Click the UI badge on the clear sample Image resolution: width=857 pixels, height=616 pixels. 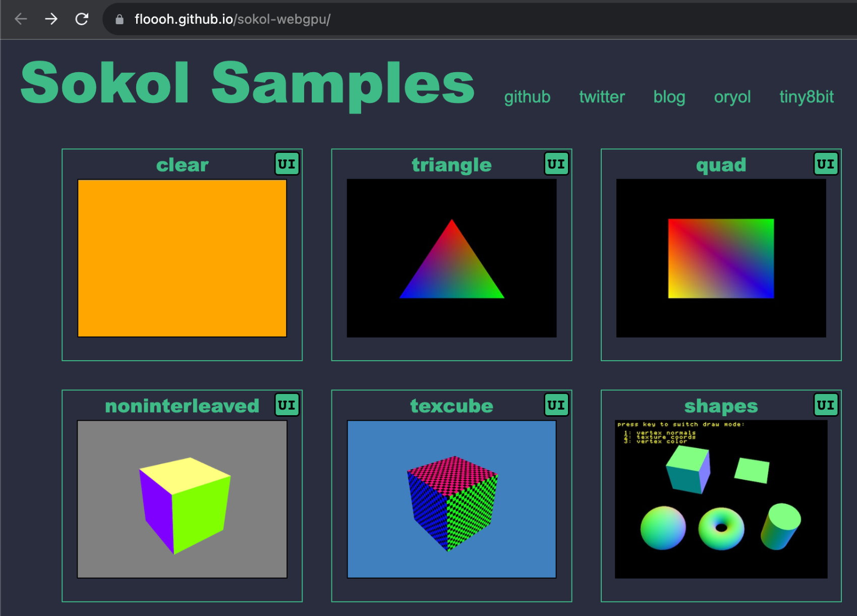287,164
